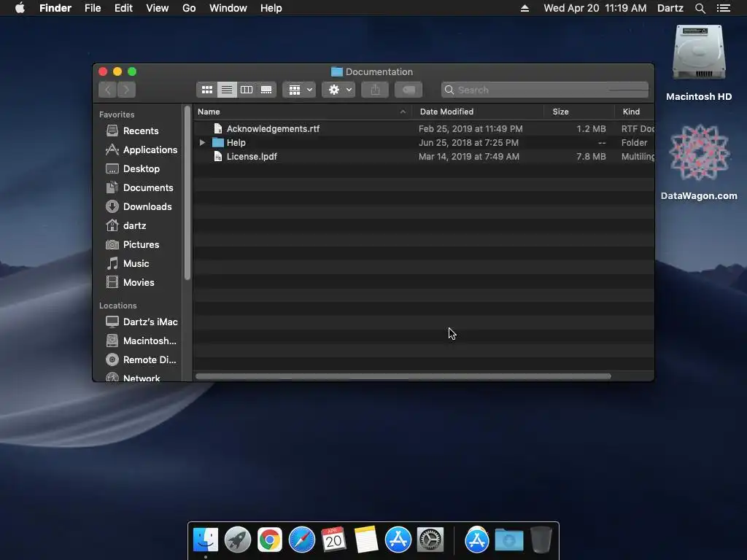
Task: Open the View menu
Action: point(158,8)
